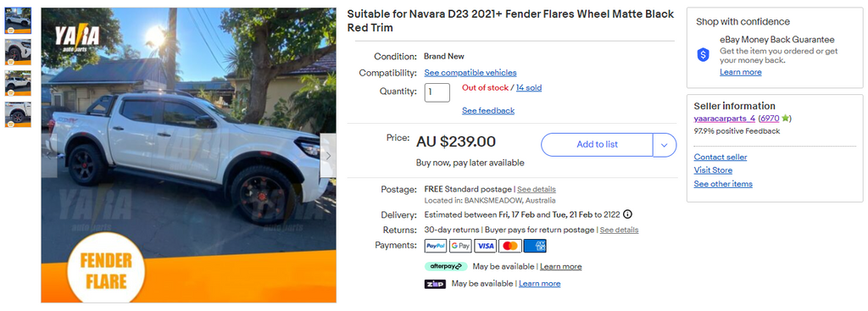Click the Google Pay payment icon
The width and height of the screenshot is (868, 311).
(x=460, y=246)
